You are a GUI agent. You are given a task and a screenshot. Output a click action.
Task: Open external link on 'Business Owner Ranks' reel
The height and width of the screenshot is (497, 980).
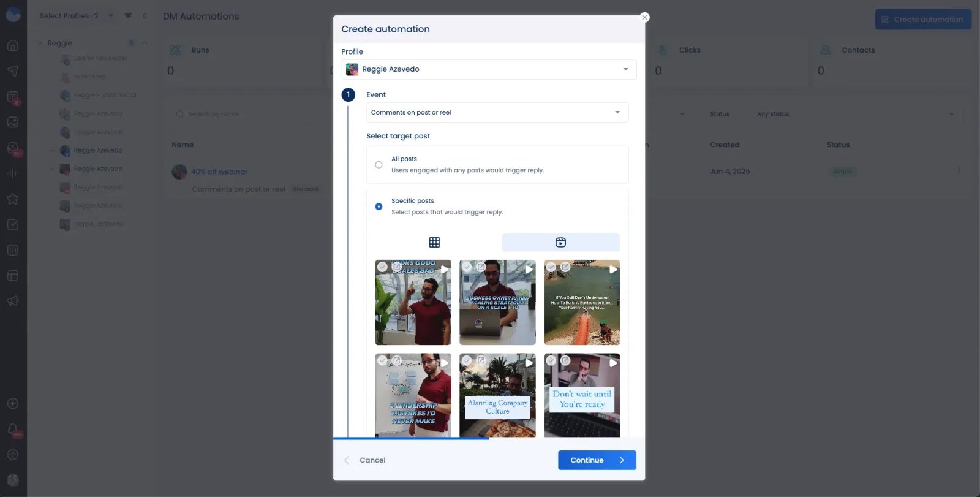[x=481, y=267]
